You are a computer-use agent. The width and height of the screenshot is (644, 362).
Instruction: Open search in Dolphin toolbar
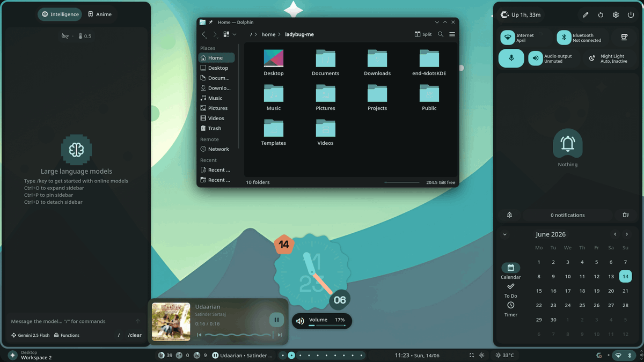point(441,34)
